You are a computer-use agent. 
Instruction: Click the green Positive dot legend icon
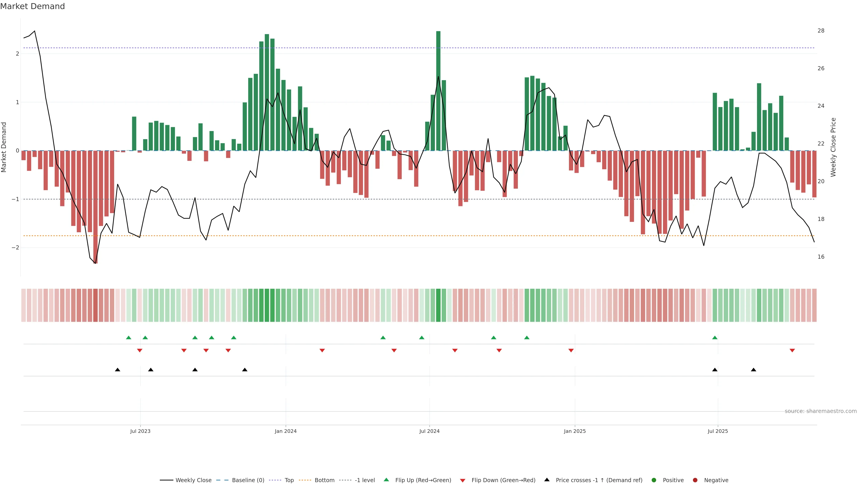click(x=654, y=480)
